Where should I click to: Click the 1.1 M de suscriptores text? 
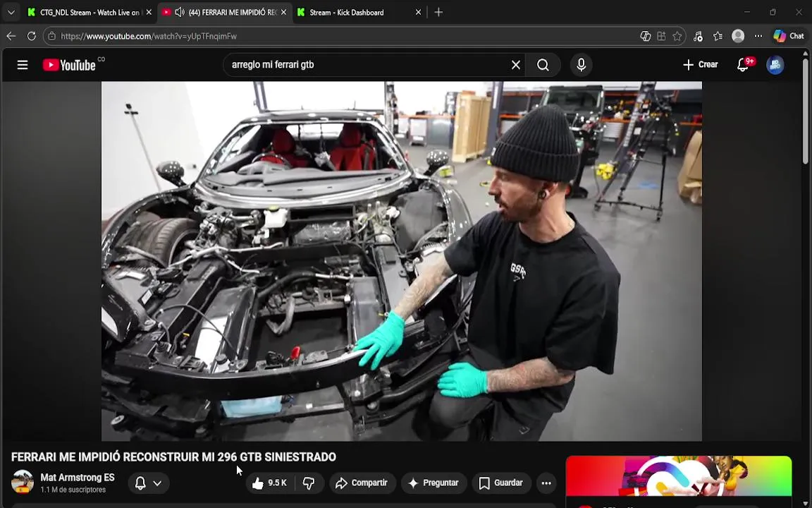73,490
